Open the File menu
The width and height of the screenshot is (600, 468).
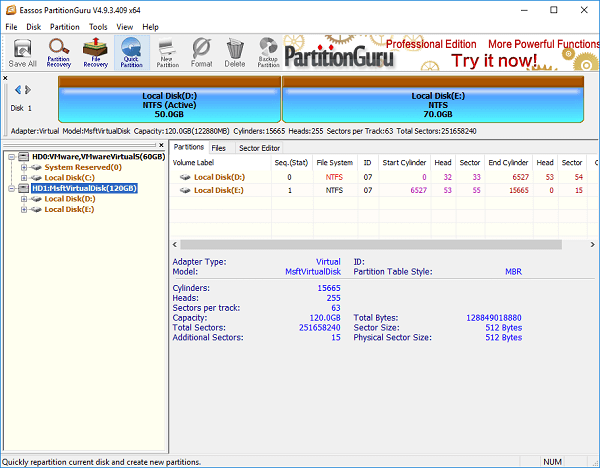point(11,27)
